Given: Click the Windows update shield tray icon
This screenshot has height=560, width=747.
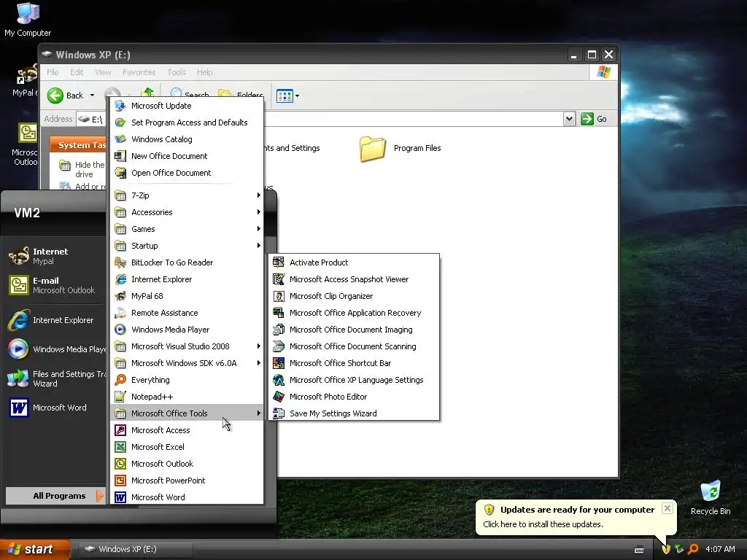Looking at the screenshot, I should point(666,549).
